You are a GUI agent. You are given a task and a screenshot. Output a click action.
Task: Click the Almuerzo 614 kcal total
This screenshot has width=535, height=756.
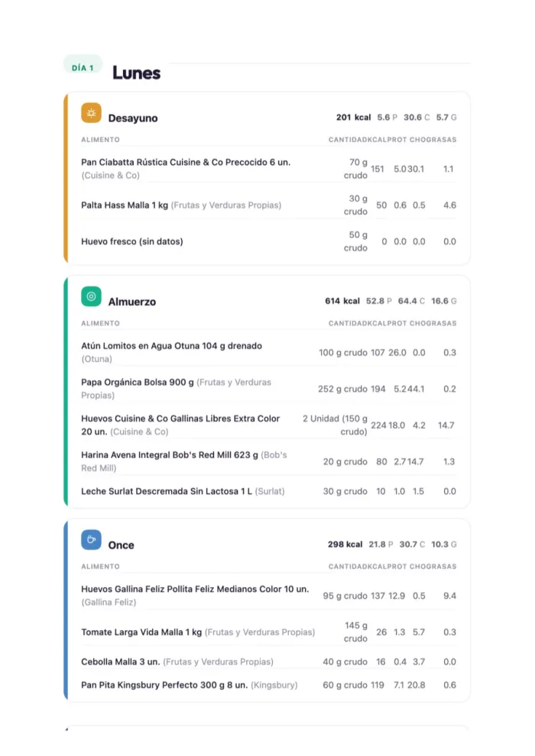click(x=342, y=301)
